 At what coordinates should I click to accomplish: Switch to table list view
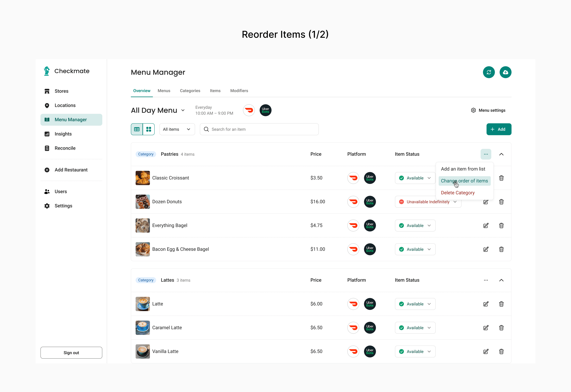click(x=137, y=129)
